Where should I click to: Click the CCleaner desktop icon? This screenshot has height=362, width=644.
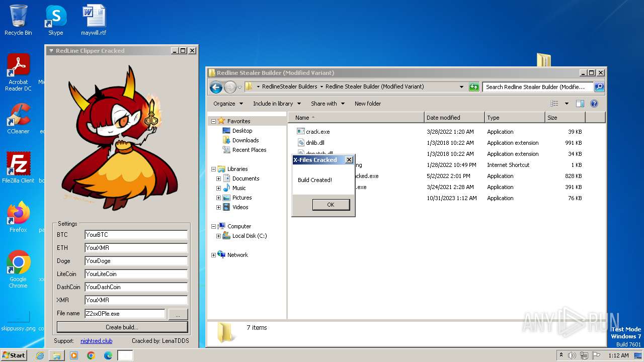pos(18,119)
